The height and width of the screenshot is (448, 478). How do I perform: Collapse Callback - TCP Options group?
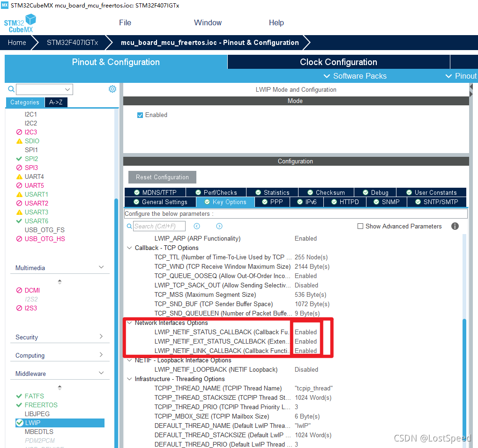[129, 248]
